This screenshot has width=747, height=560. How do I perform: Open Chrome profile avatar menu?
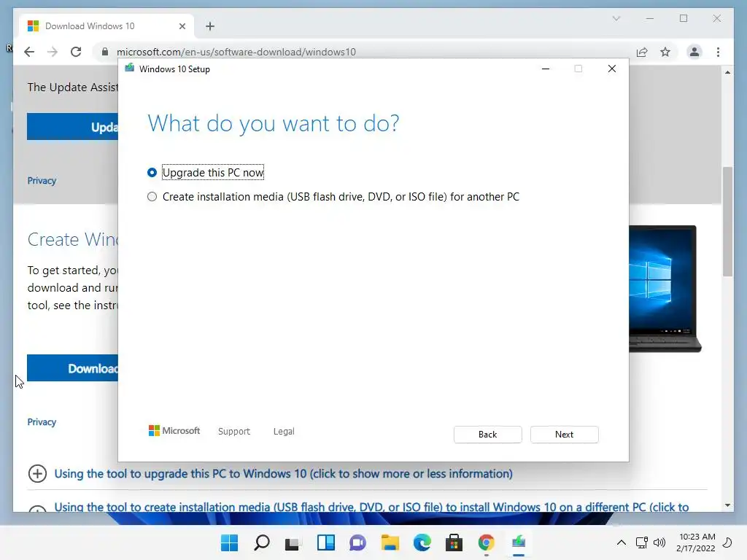(694, 52)
